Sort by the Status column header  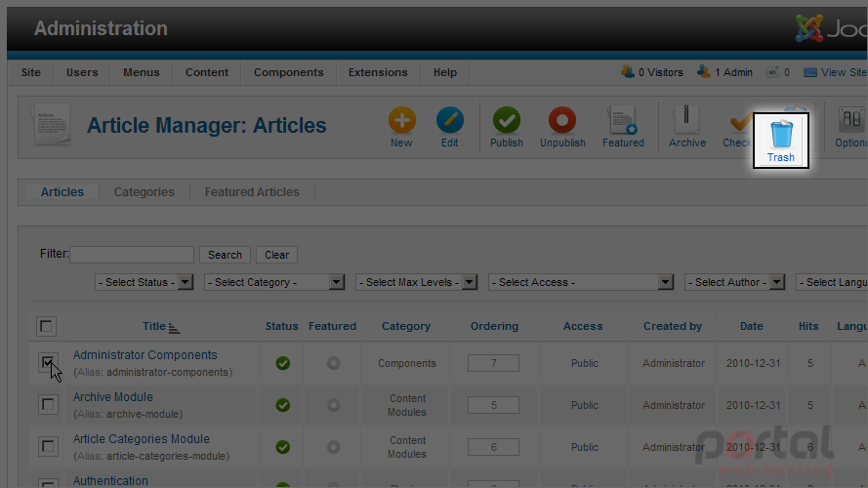282,326
